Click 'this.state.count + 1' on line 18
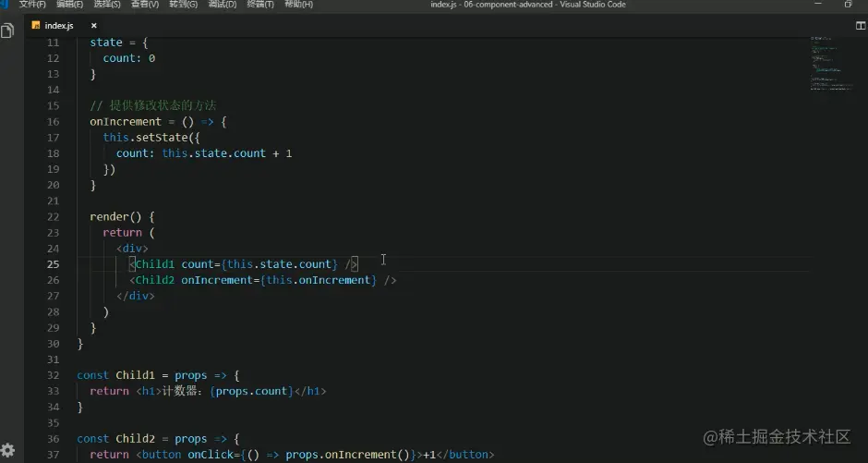 (227, 153)
